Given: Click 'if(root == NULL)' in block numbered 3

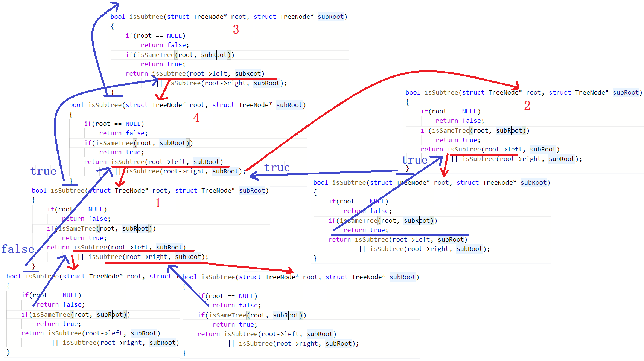Looking at the screenshot, I should coord(155,35).
